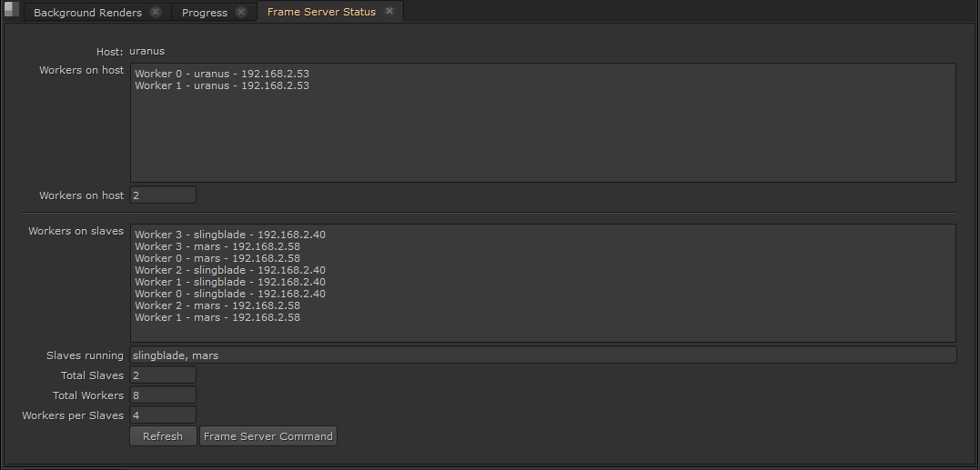Pick the Worker 0 - mars entry
The image size is (980, 470).
point(217,258)
